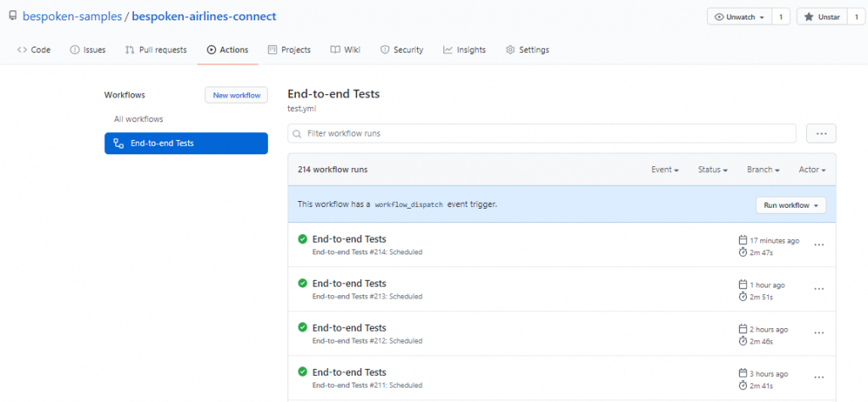Open the bespoken-samples owner link
The width and height of the screenshot is (868, 402).
click(x=72, y=17)
